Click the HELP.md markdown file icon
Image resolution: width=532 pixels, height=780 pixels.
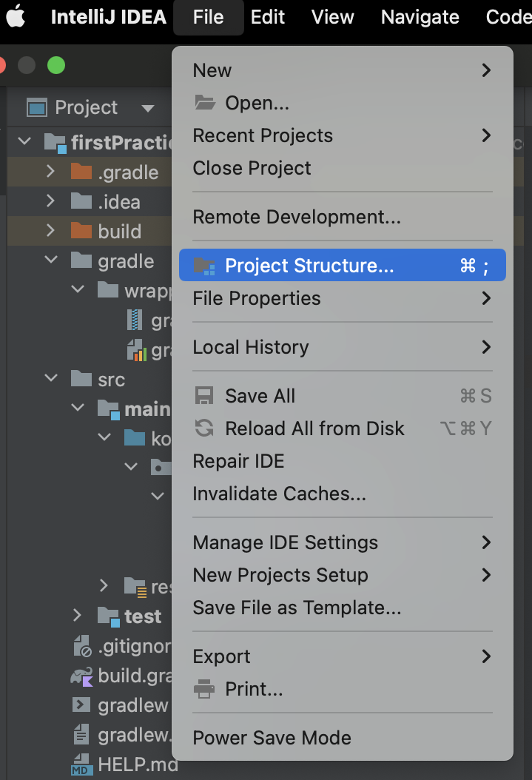point(81,764)
